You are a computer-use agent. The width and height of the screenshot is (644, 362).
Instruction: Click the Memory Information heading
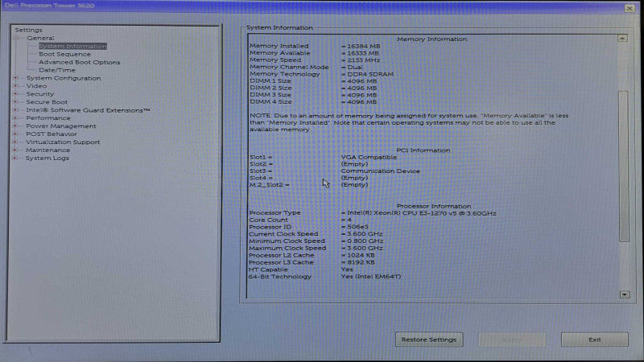point(431,39)
